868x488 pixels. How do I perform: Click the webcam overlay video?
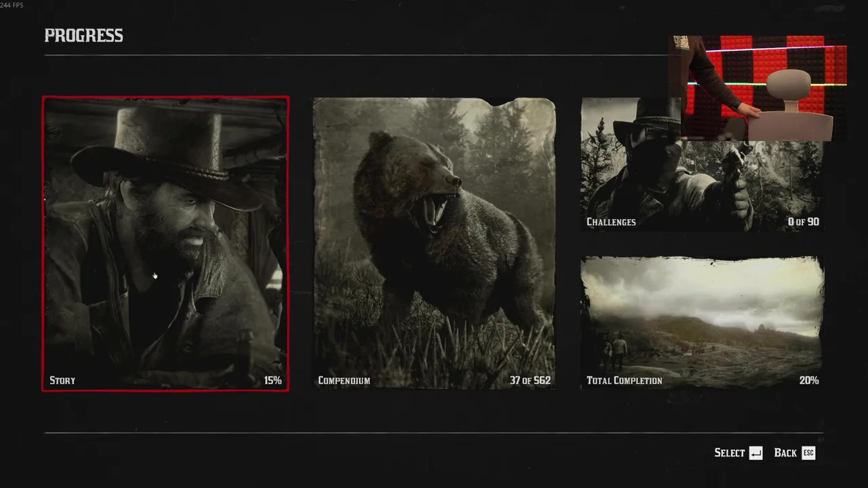[x=759, y=88]
